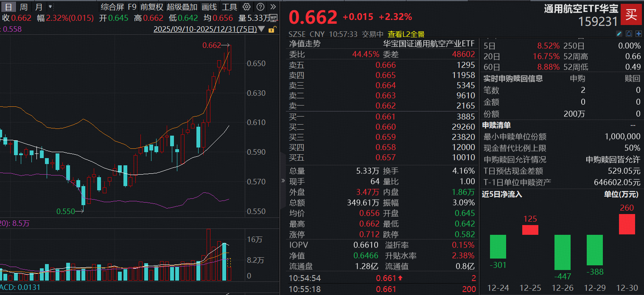This screenshot has width=644, height=295.
Task: Expand the toolbar double-arrow chevron
Action: coord(273,6)
